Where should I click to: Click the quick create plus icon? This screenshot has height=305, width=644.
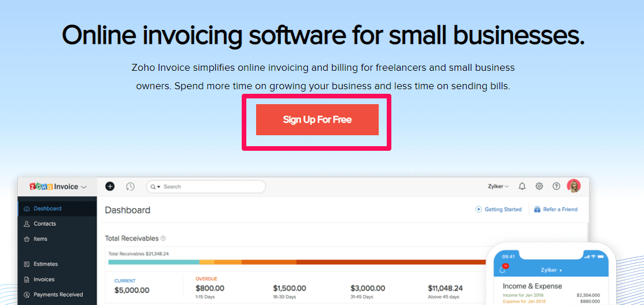coord(110,186)
